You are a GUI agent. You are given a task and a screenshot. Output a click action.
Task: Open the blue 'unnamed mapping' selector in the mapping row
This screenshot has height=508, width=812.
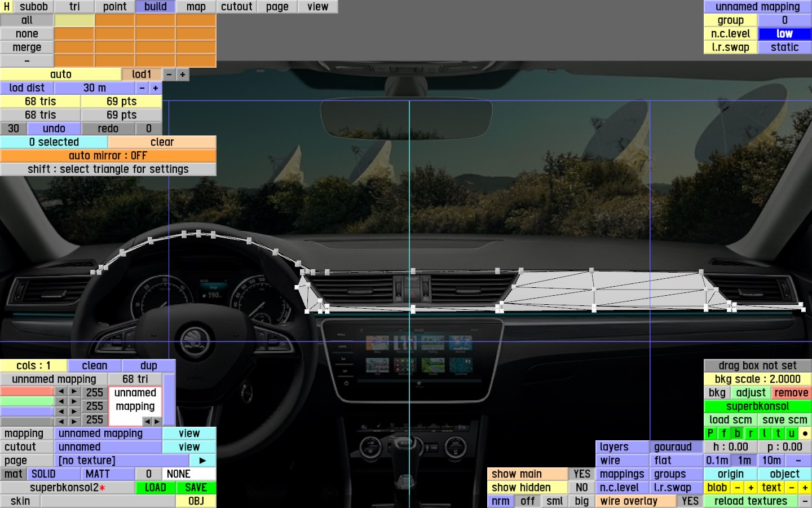(x=108, y=433)
